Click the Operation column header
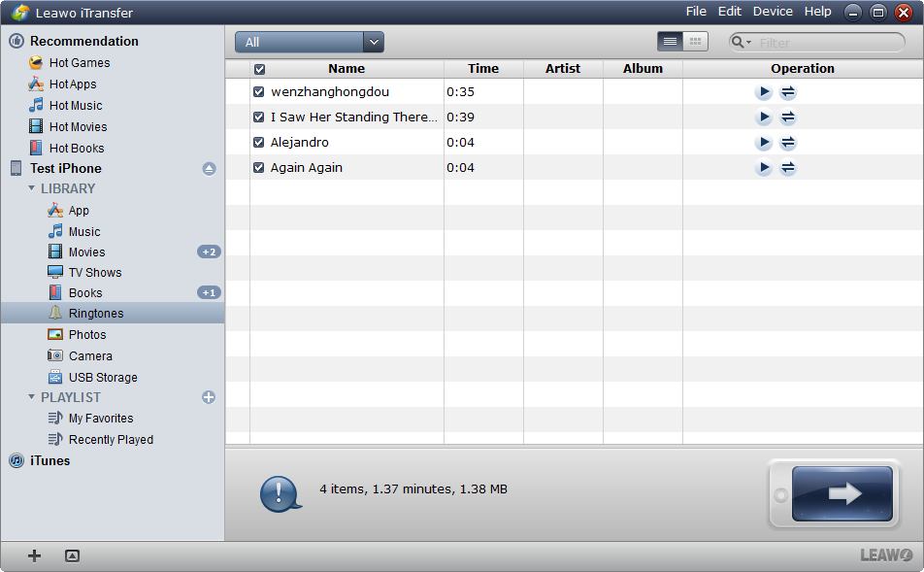Viewport: 924px width, 572px height. pos(803,68)
